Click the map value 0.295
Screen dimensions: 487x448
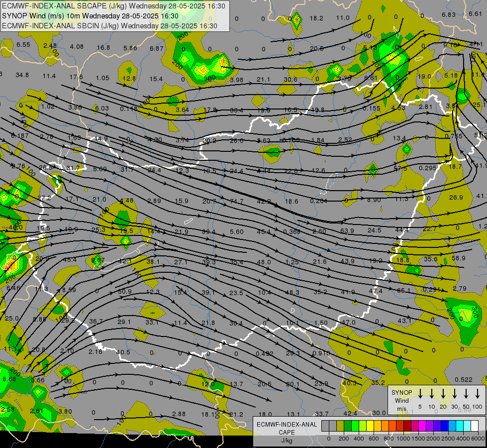point(428,168)
